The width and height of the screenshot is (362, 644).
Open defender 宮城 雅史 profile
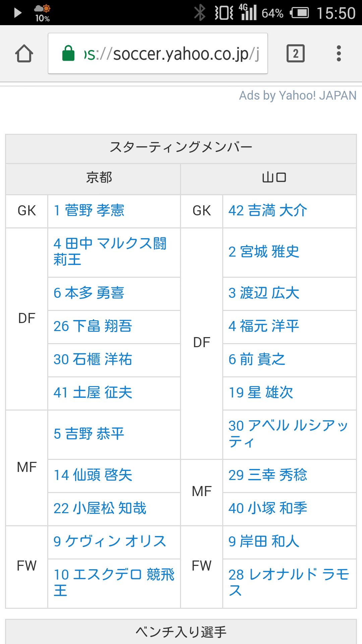click(264, 252)
